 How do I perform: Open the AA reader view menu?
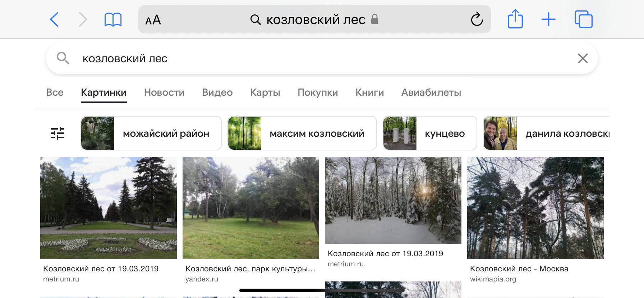(153, 20)
